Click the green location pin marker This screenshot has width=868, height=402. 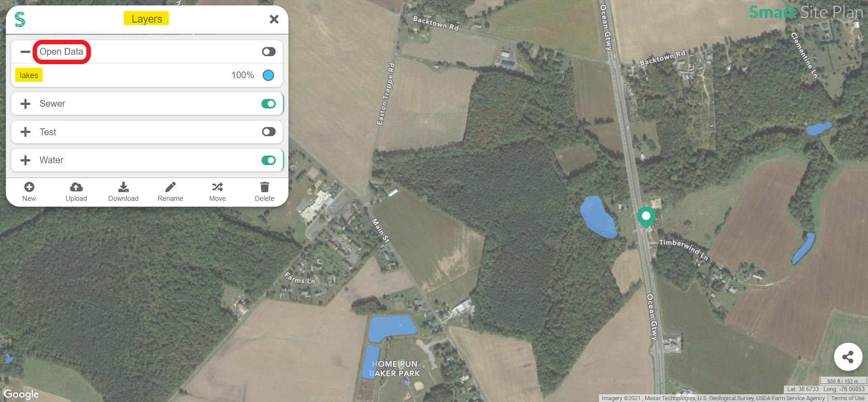pyautogui.click(x=646, y=217)
